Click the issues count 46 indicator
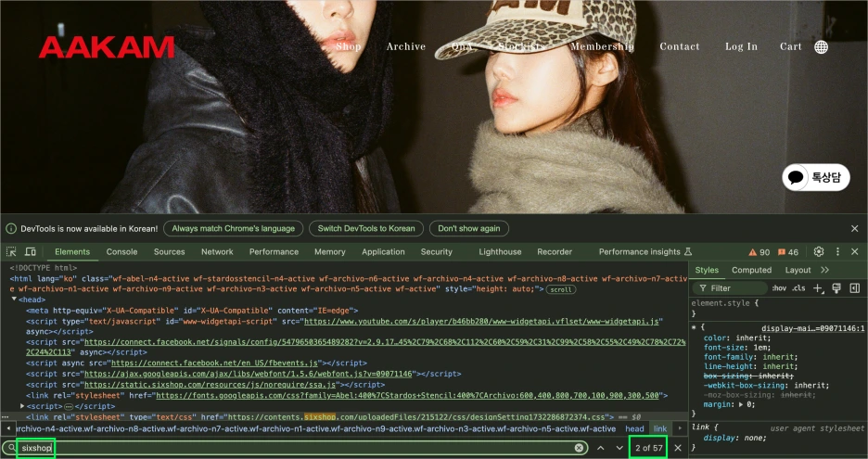The height and width of the screenshot is (459, 868). (788, 252)
